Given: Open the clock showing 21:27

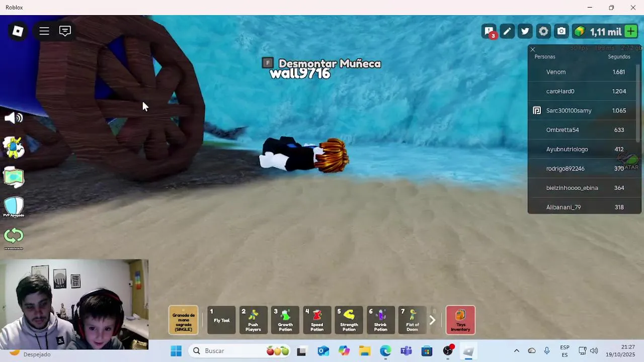Looking at the screenshot, I should click(x=620, y=351).
